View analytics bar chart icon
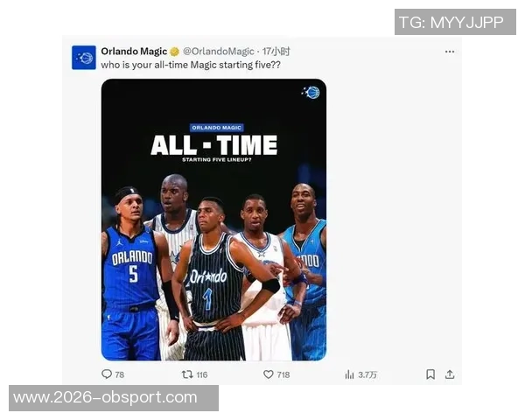The width and height of the screenshot is (525, 420). [349, 374]
